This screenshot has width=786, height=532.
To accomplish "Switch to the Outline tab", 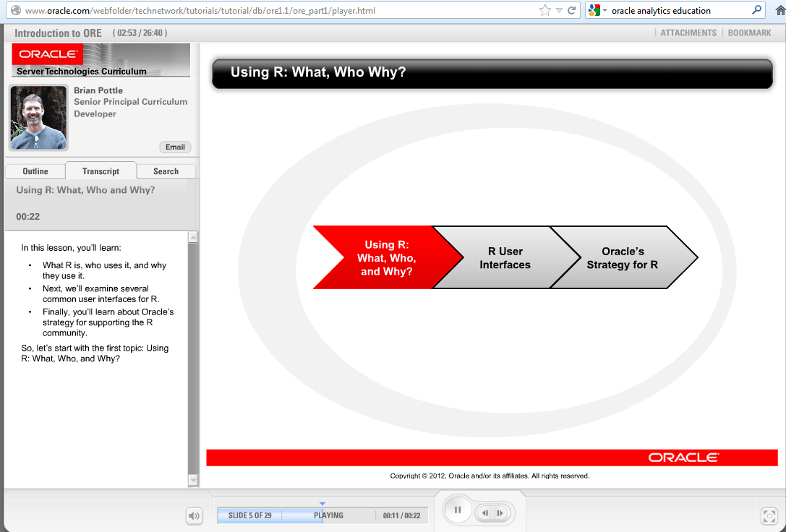I will tap(35, 171).
